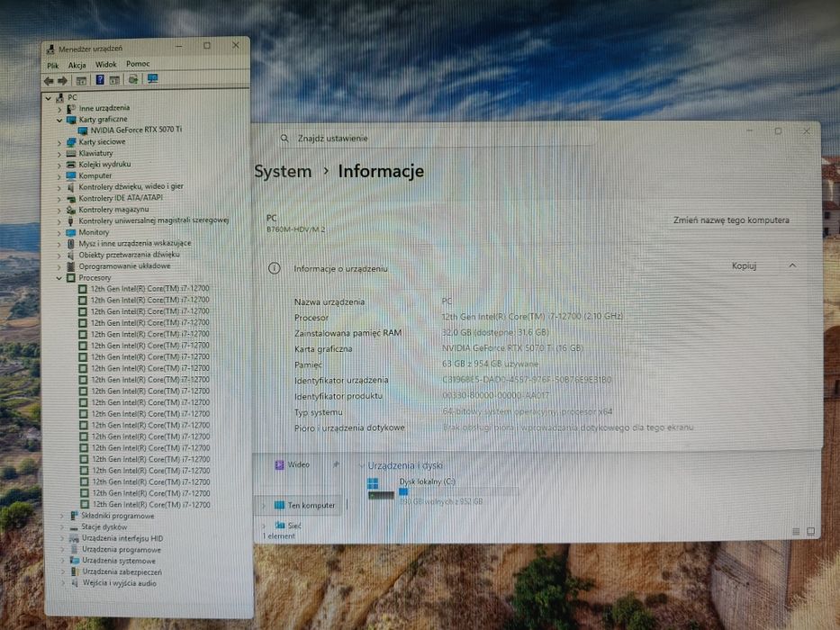Select Składniki programowe
This screenshot has height=630, width=840.
coord(117,516)
